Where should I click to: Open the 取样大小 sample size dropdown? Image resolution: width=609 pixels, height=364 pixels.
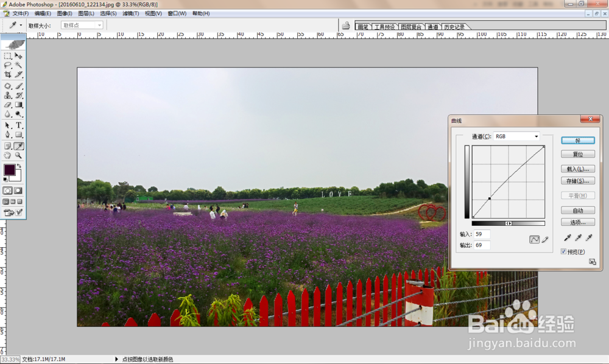click(x=82, y=25)
